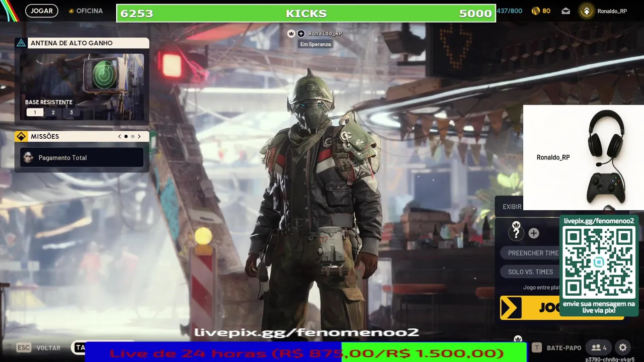Select Base Resistente stage 2
The image size is (644, 362).
[53, 113]
